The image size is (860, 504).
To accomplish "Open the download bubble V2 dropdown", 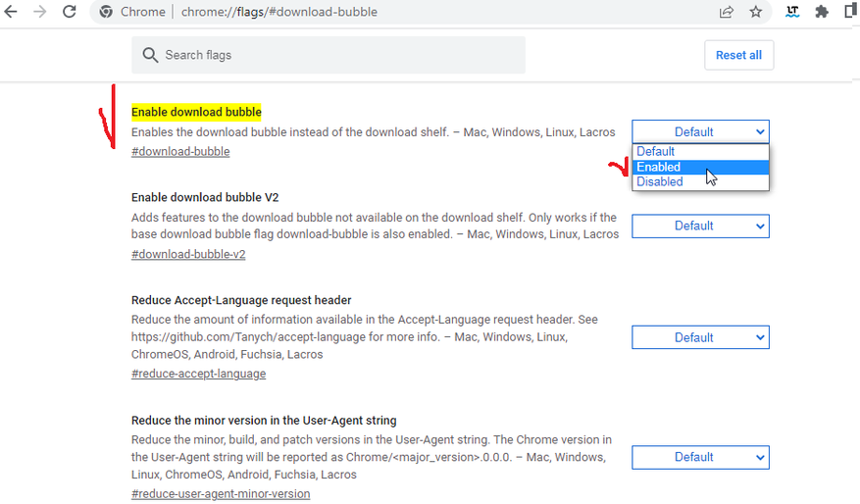I will 700,226.
